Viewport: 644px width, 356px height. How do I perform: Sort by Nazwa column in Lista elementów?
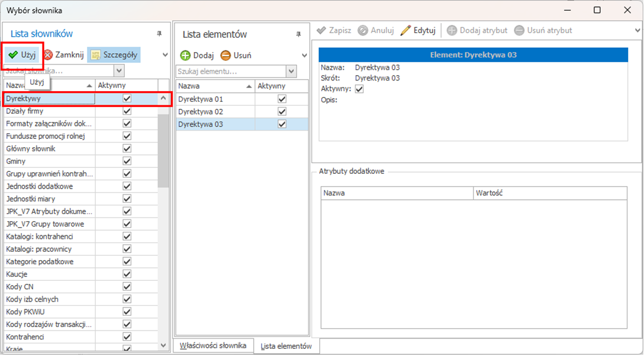coord(213,86)
